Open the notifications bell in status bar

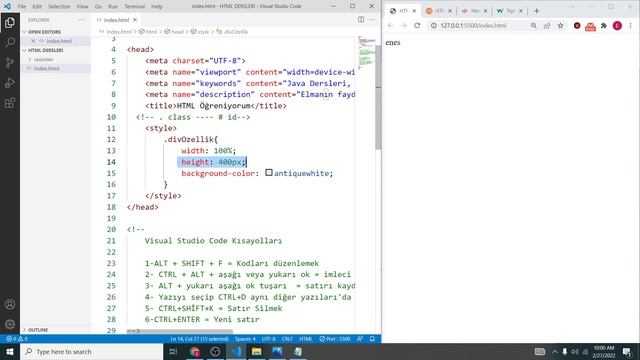tap(372, 339)
